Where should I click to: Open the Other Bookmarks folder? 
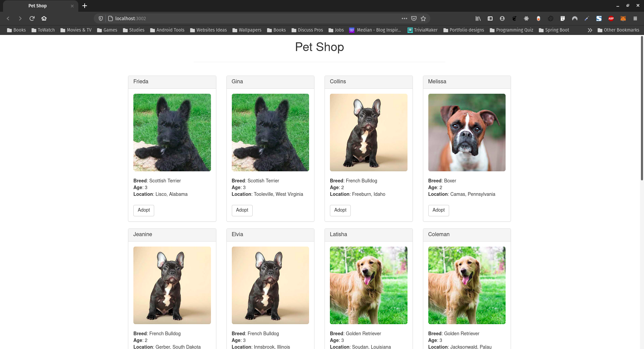click(x=618, y=30)
